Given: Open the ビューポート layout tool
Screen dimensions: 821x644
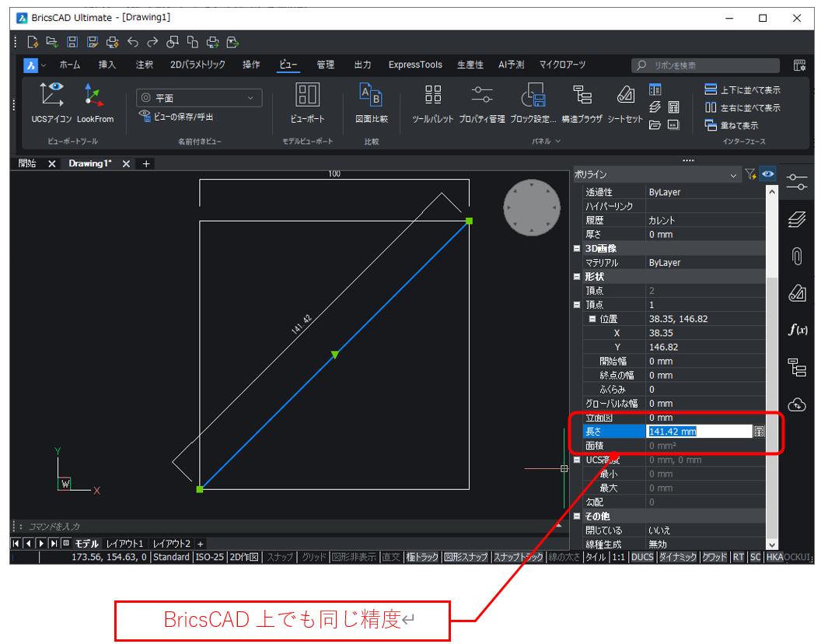Looking at the screenshot, I should pyautogui.click(x=307, y=103).
